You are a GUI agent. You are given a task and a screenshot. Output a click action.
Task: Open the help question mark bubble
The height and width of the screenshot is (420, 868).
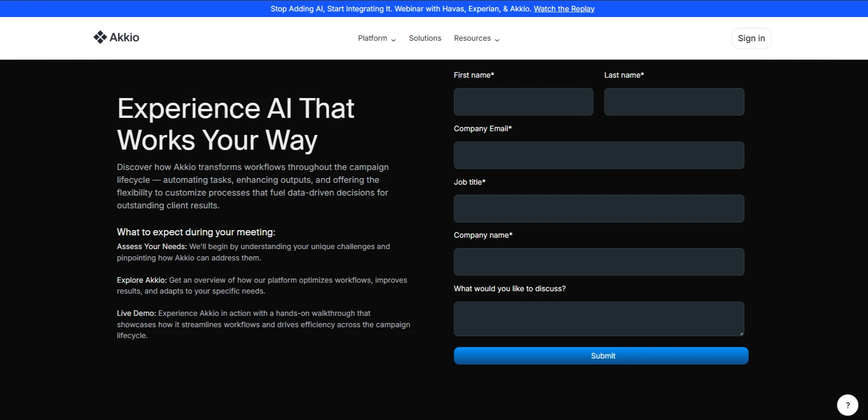pyautogui.click(x=847, y=405)
